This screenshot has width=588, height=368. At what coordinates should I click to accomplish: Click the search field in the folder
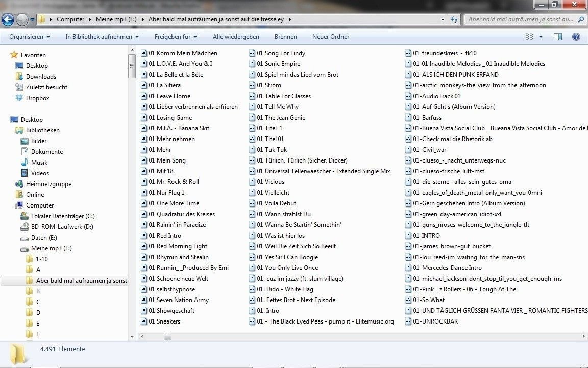click(x=521, y=19)
